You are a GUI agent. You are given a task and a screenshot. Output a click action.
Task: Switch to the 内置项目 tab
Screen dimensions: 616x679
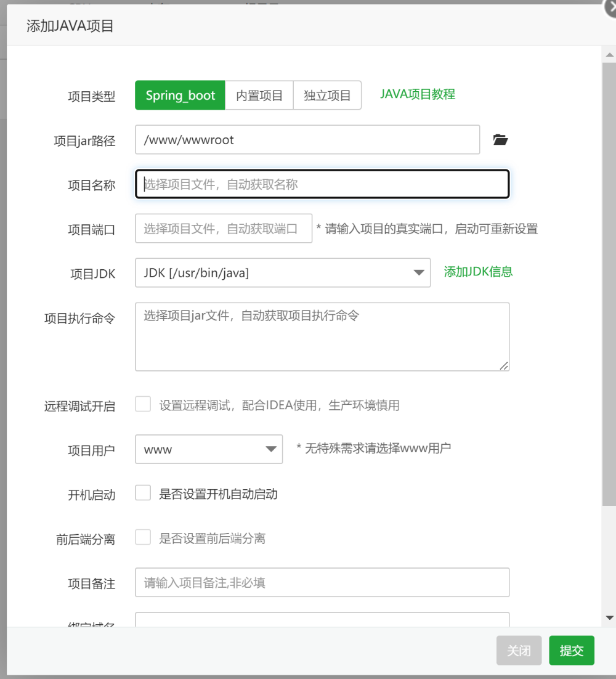[x=259, y=95]
